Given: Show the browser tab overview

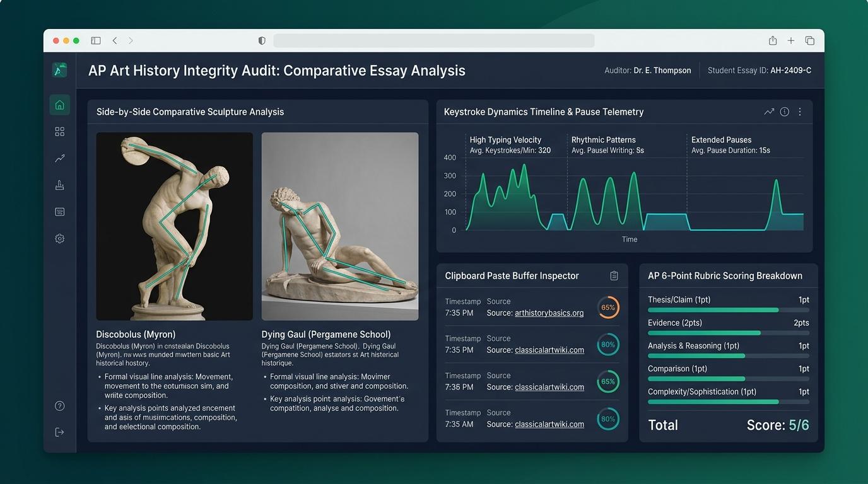Looking at the screenshot, I should (x=810, y=40).
